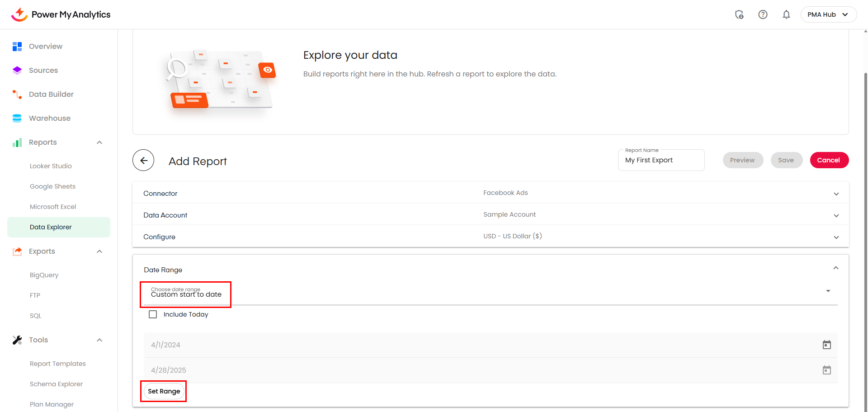Image resolution: width=868 pixels, height=412 pixels.
Task: Open the help question mark icon
Action: coord(763,14)
